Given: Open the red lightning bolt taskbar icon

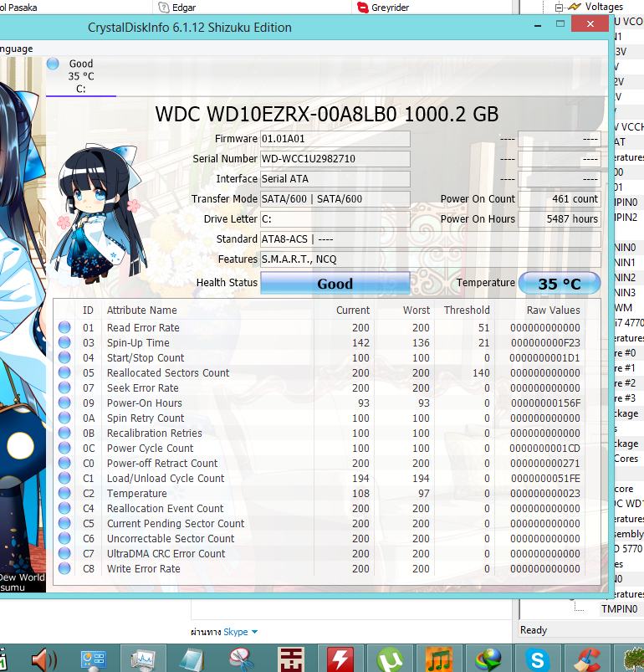Looking at the screenshot, I should tap(340, 659).
